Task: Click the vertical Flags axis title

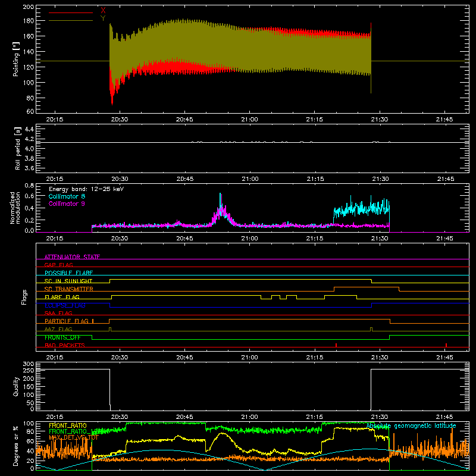Action: click(24, 297)
